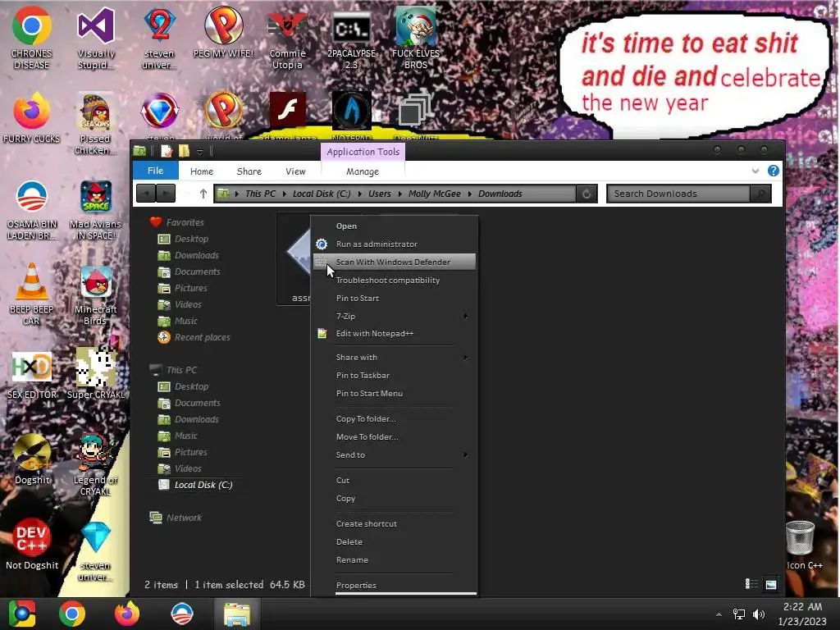
Task: Select the Pissed Chicken desktop icon
Action: [96, 123]
